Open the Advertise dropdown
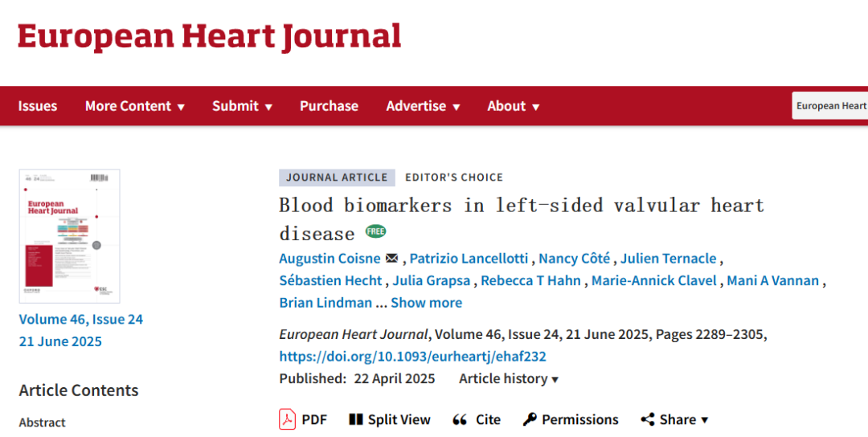This screenshot has width=868, height=437. point(423,106)
